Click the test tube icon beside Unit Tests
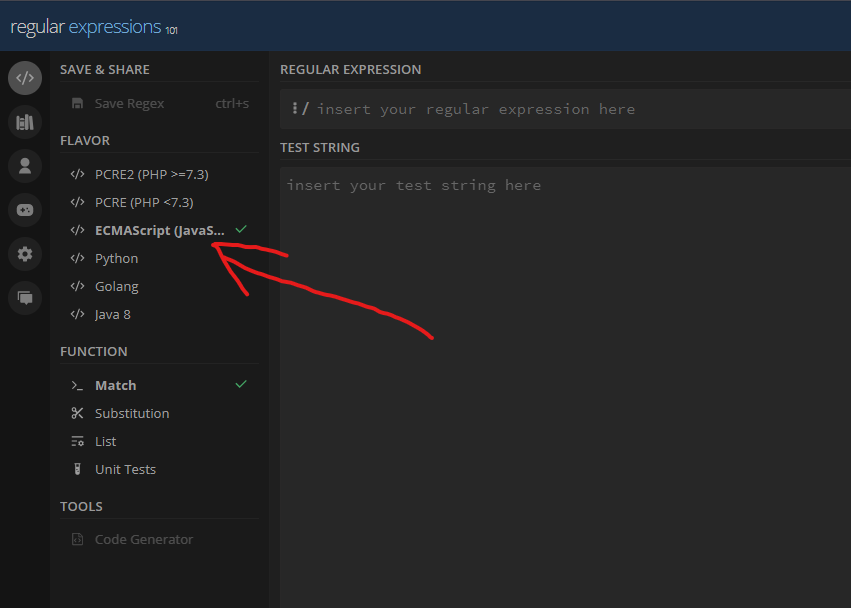 tap(78, 470)
